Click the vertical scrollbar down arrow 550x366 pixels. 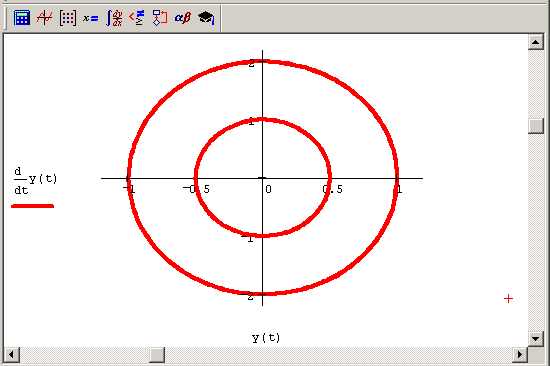tap(536, 338)
